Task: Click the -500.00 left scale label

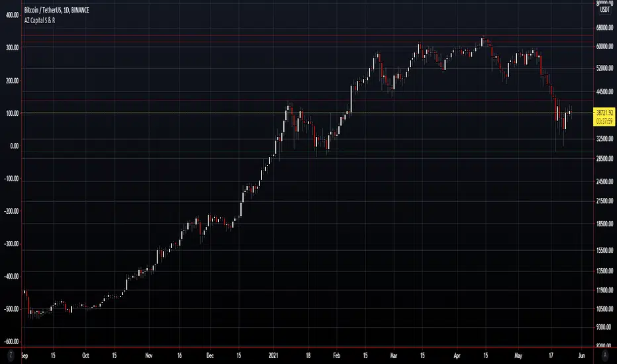Action: 11,309
